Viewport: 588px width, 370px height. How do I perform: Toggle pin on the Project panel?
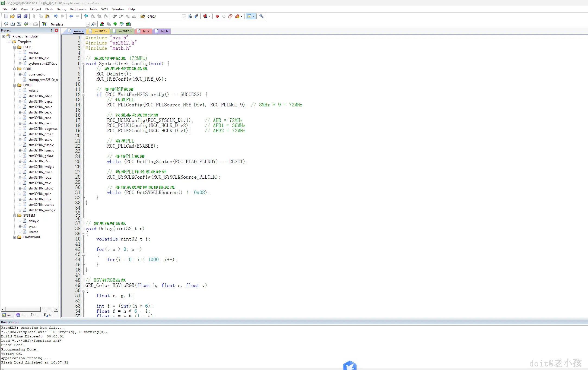(51, 30)
